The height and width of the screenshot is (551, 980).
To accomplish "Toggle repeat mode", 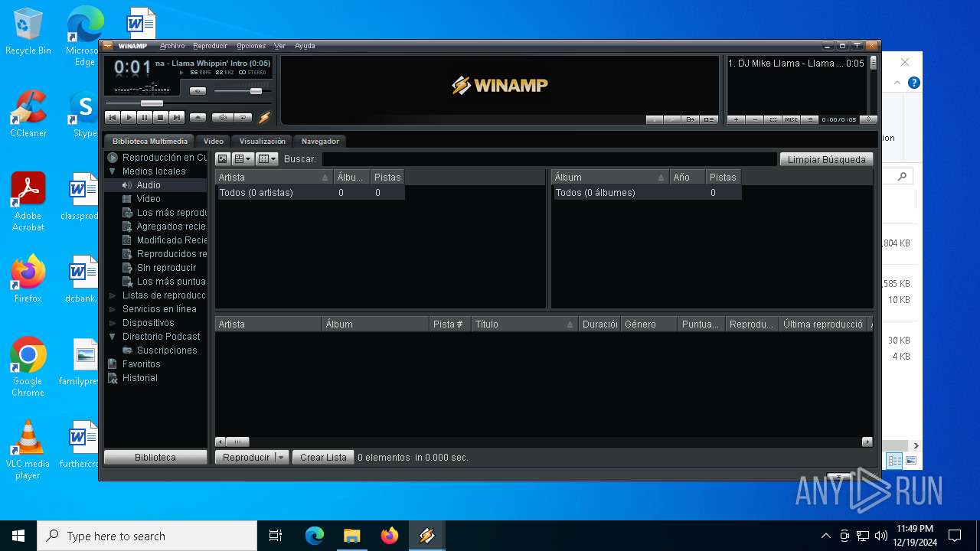I will [243, 118].
